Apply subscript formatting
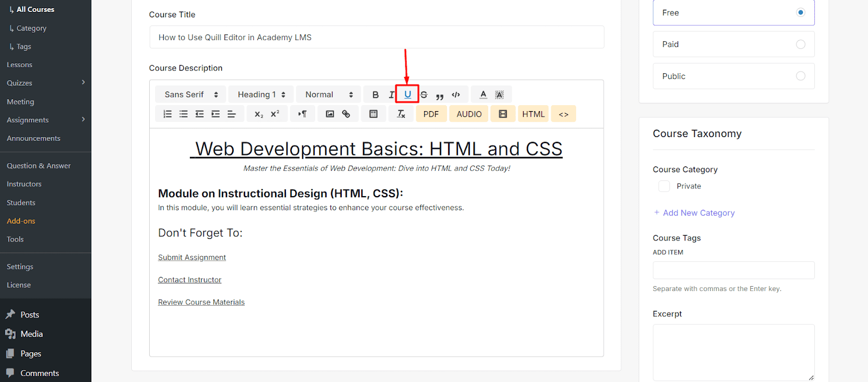 click(x=259, y=114)
